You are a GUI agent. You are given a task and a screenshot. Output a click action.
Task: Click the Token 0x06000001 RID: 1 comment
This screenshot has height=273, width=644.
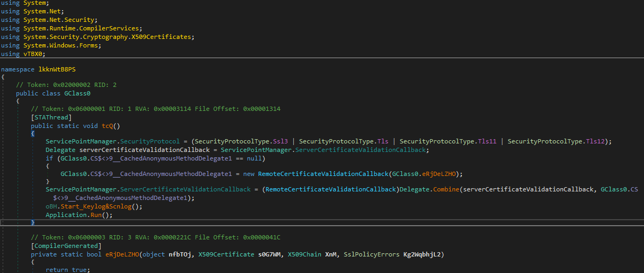[155, 109]
